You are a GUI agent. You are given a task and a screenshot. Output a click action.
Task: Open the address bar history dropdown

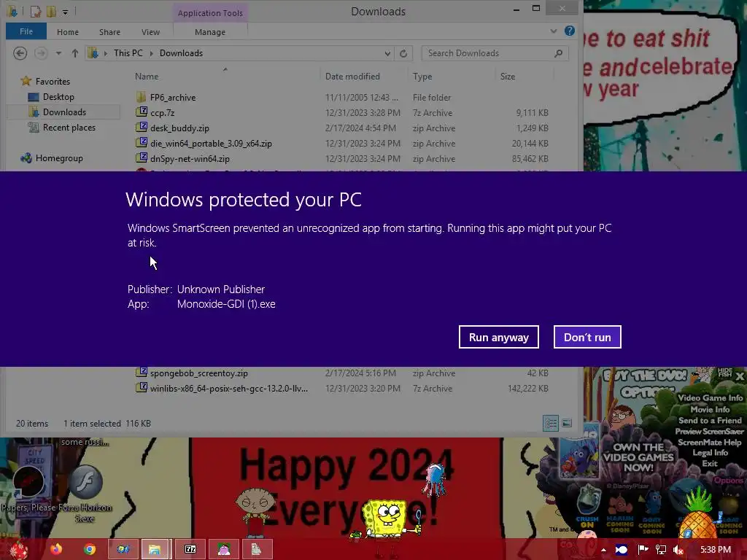pyautogui.click(x=387, y=53)
